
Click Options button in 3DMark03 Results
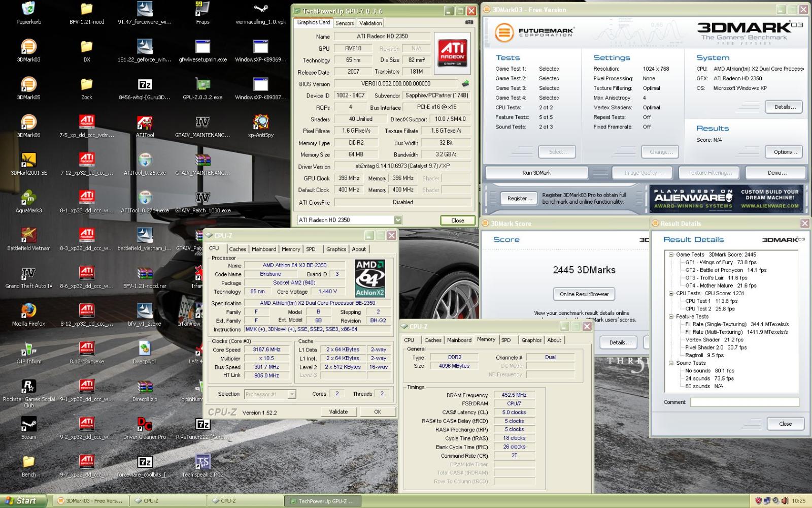tap(785, 152)
